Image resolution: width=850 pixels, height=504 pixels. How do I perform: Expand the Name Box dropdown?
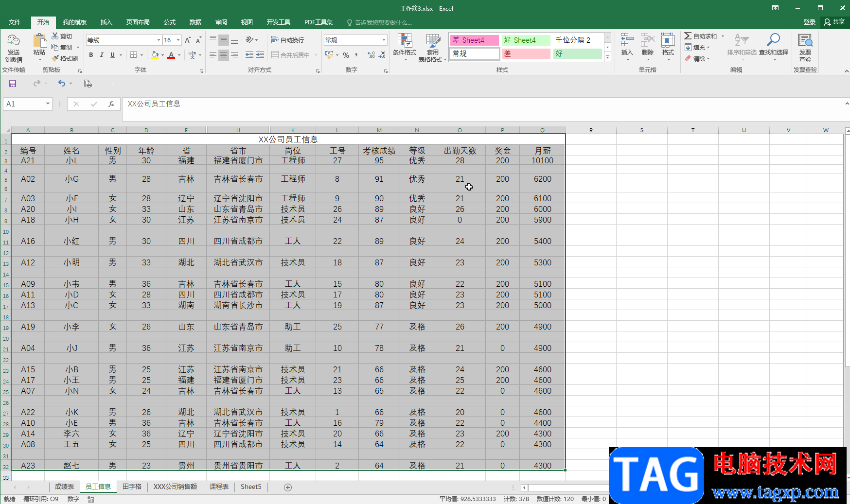pyautogui.click(x=48, y=104)
